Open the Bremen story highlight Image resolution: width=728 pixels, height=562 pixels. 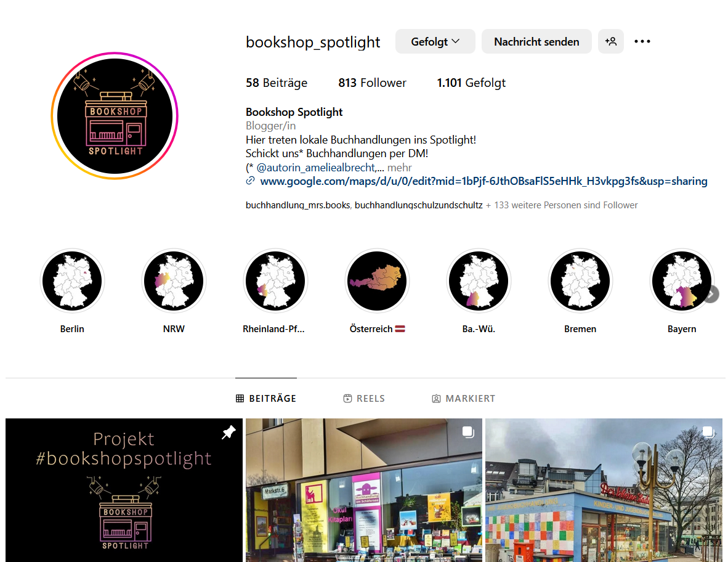580,280
